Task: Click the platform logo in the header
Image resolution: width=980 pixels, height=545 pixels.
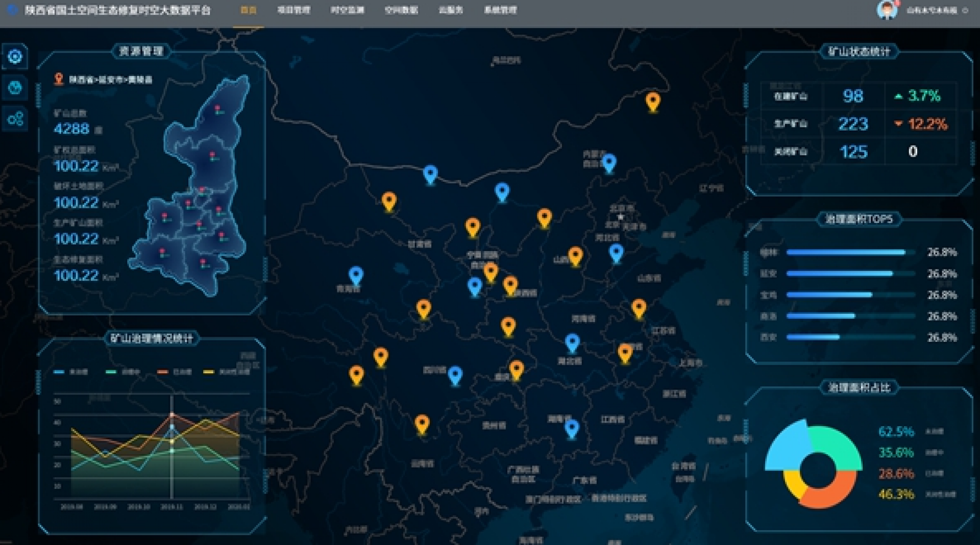Action: [12, 10]
